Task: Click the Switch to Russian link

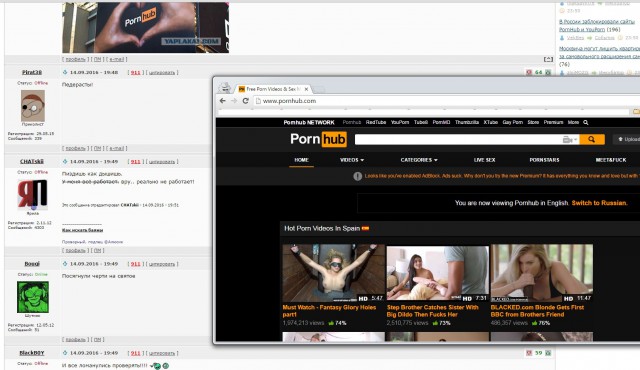Action: pos(599,203)
